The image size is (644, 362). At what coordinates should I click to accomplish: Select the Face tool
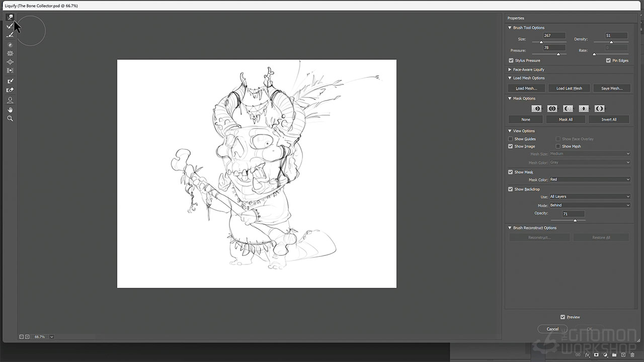pos(10,101)
